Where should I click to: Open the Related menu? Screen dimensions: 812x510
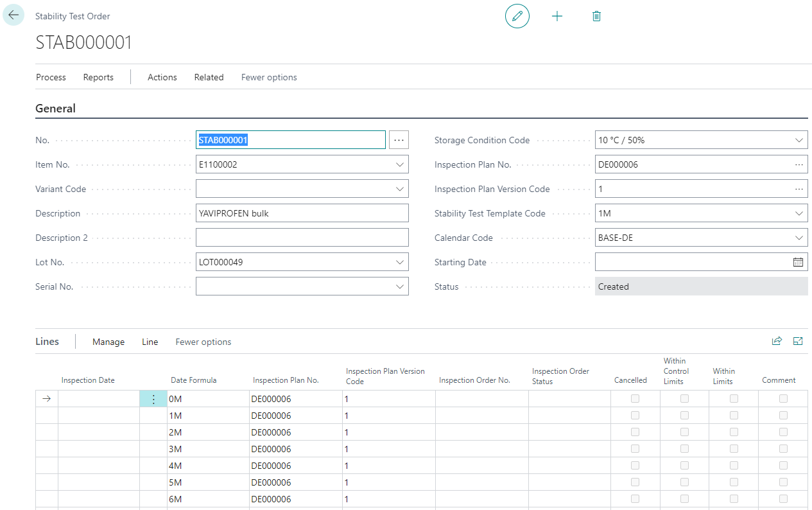(209, 77)
